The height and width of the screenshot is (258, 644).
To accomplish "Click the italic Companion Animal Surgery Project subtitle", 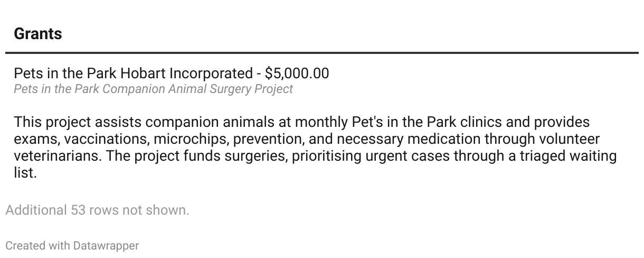I will (153, 89).
